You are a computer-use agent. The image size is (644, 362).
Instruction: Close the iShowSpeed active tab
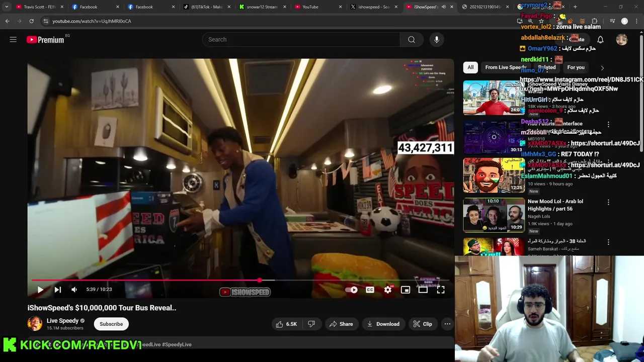pyautogui.click(x=452, y=7)
